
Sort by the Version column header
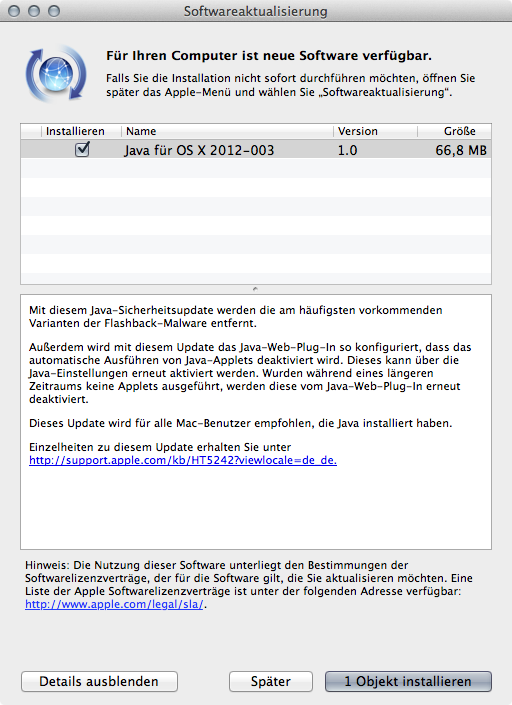(375, 131)
